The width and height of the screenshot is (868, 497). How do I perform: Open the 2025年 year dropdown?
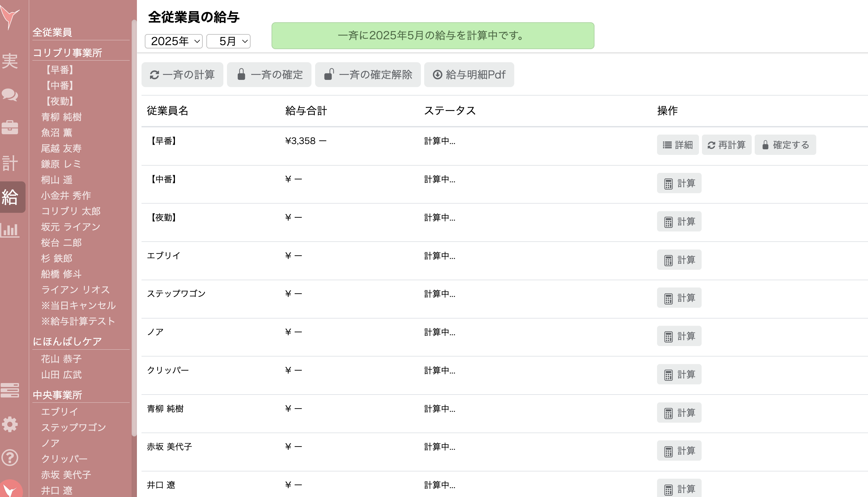[x=174, y=41]
